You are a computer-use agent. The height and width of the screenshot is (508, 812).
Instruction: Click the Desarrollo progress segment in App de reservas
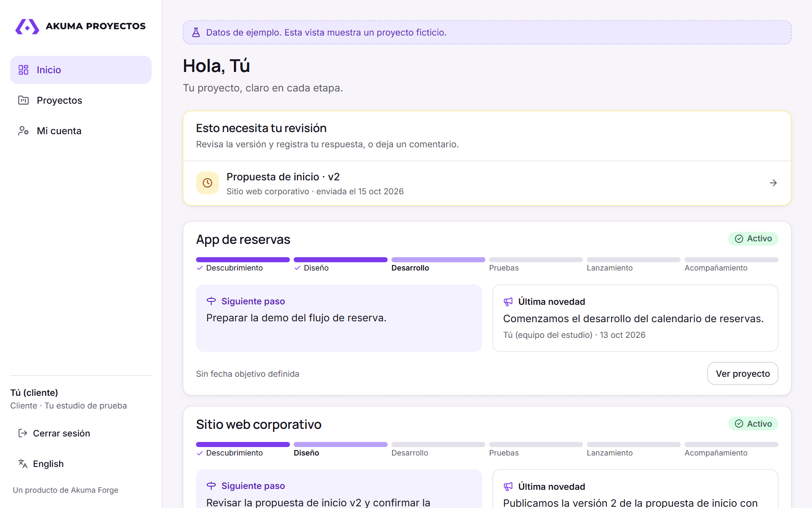click(x=438, y=260)
